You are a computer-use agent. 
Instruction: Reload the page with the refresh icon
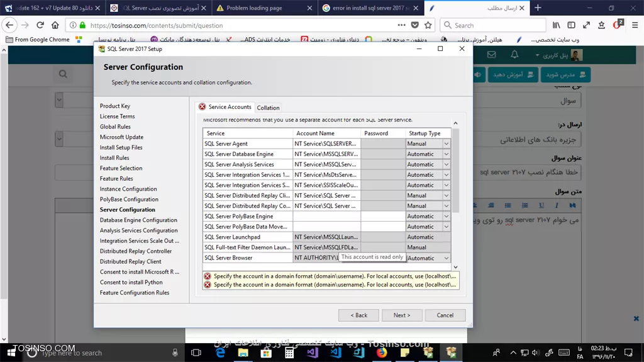click(x=40, y=25)
